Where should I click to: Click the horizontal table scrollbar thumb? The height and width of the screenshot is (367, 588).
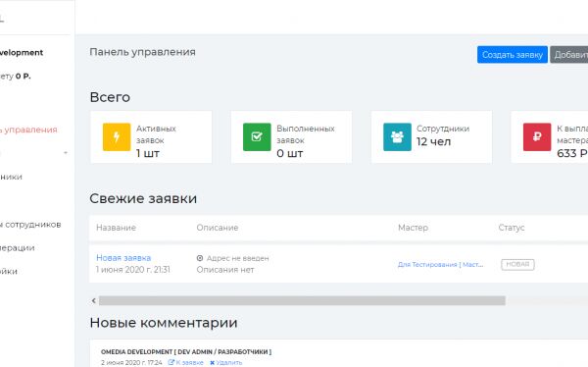pos(302,300)
